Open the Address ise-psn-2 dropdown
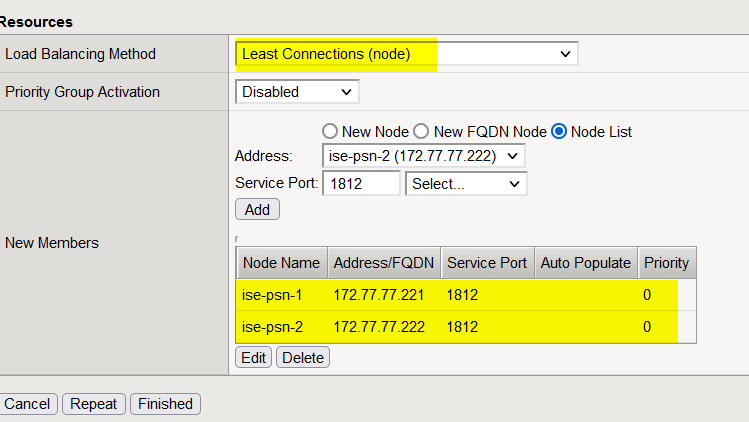 (x=424, y=156)
